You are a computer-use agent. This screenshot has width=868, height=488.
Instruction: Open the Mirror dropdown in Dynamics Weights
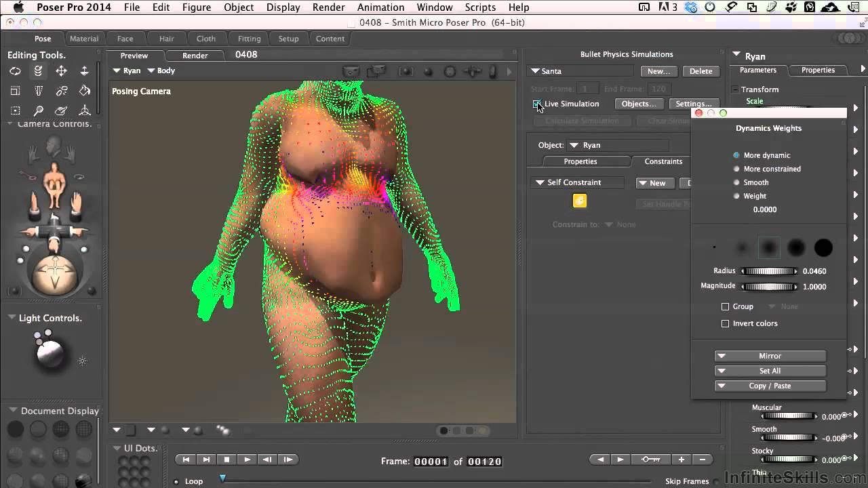click(770, 356)
